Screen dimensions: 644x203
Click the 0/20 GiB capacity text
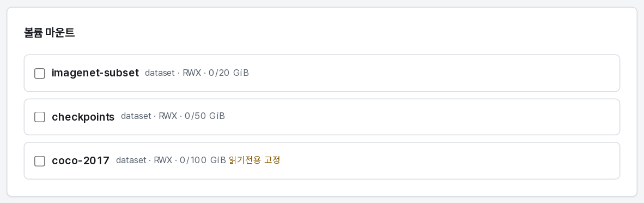click(x=229, y=73)
